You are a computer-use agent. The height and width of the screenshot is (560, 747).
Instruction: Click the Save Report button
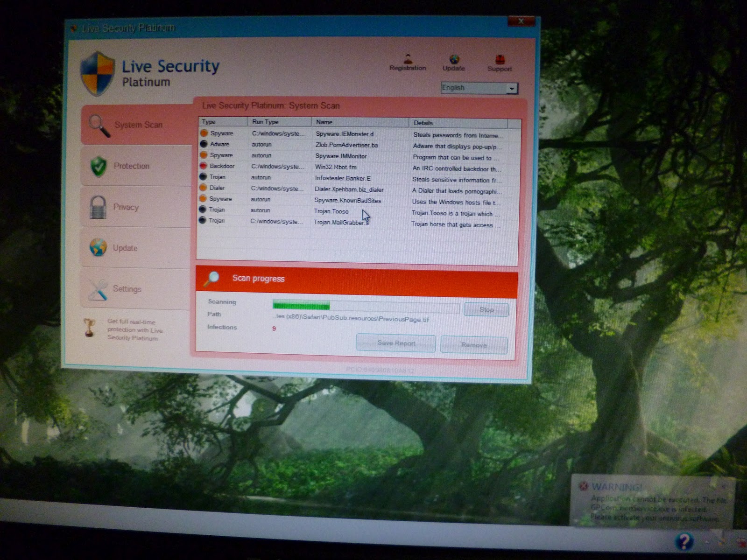pyautogui.click(x=396, y=343)
